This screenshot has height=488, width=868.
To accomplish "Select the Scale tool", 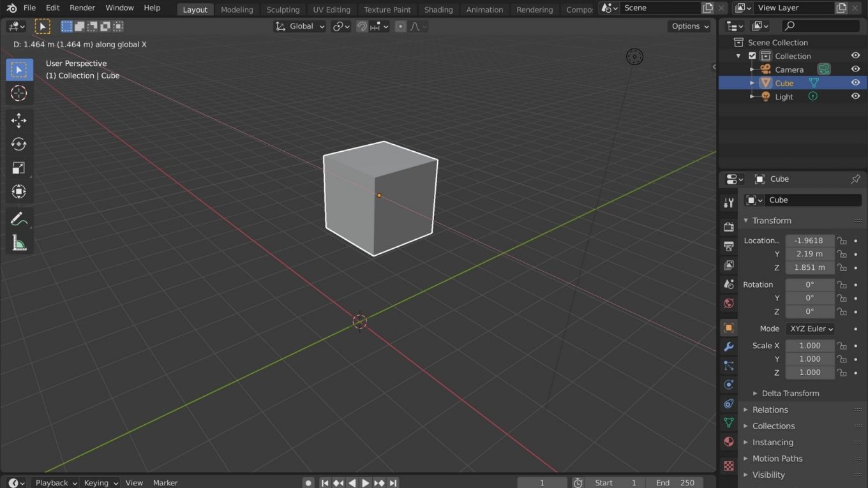I will tap(19, 168).
